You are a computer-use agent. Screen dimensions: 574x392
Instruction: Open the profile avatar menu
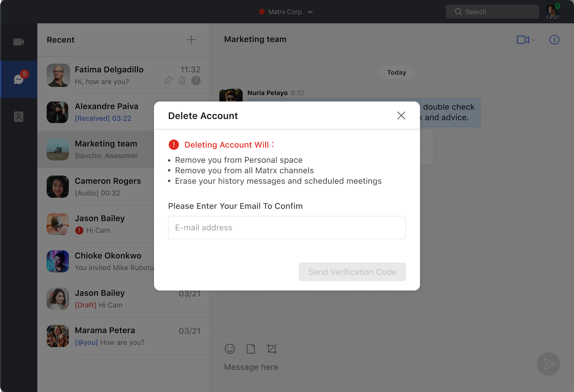(x=552, y=12)
